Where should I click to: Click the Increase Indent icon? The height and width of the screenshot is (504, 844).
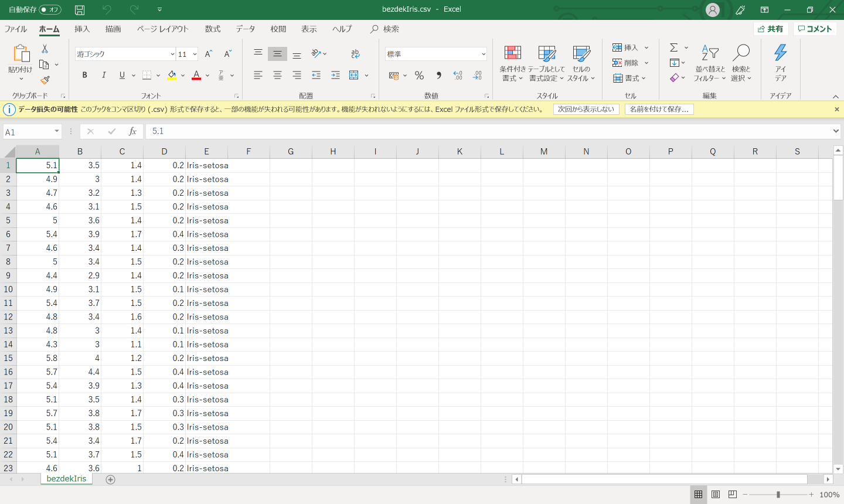(335, 75)
